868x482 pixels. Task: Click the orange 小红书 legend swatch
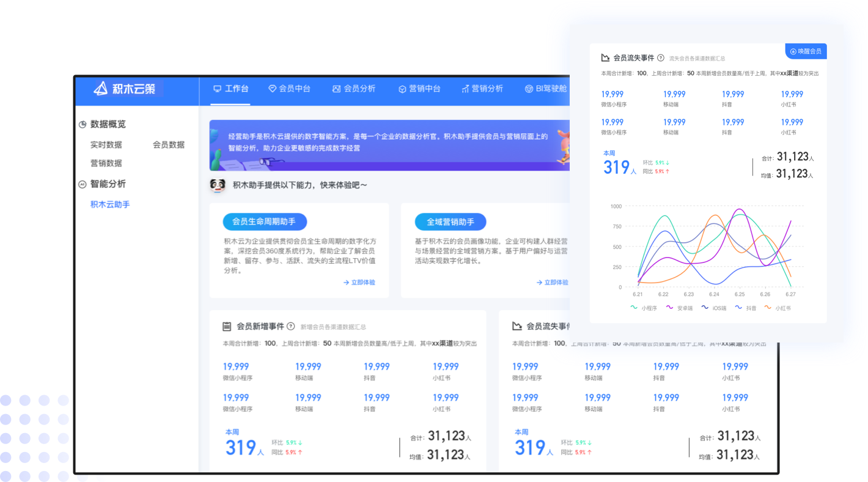768,308
